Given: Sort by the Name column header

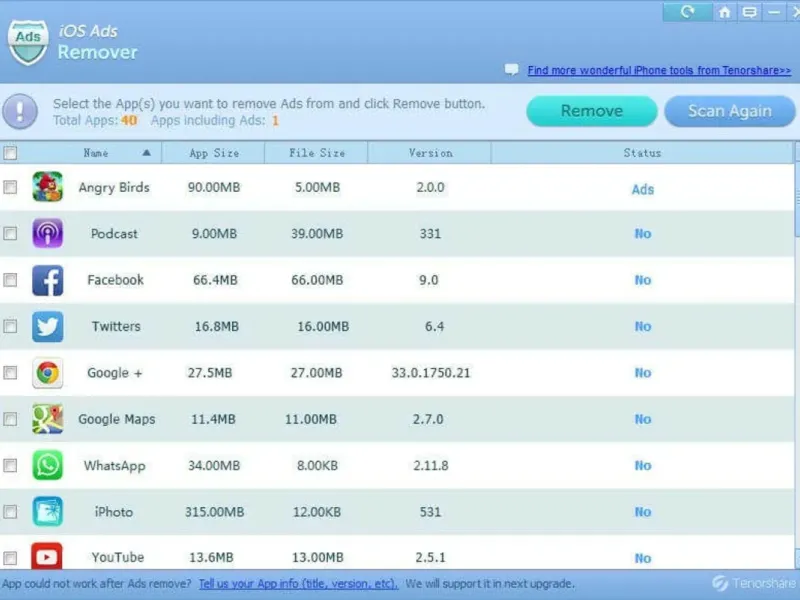Looking at the screenshot, I should pyautogui.click(x=95, y=153).
